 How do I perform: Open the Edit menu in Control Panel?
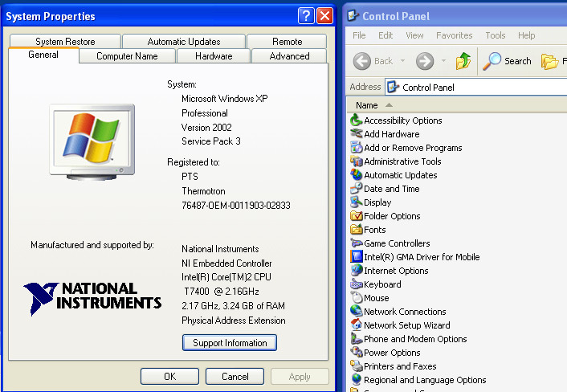(x=385, y=35)
